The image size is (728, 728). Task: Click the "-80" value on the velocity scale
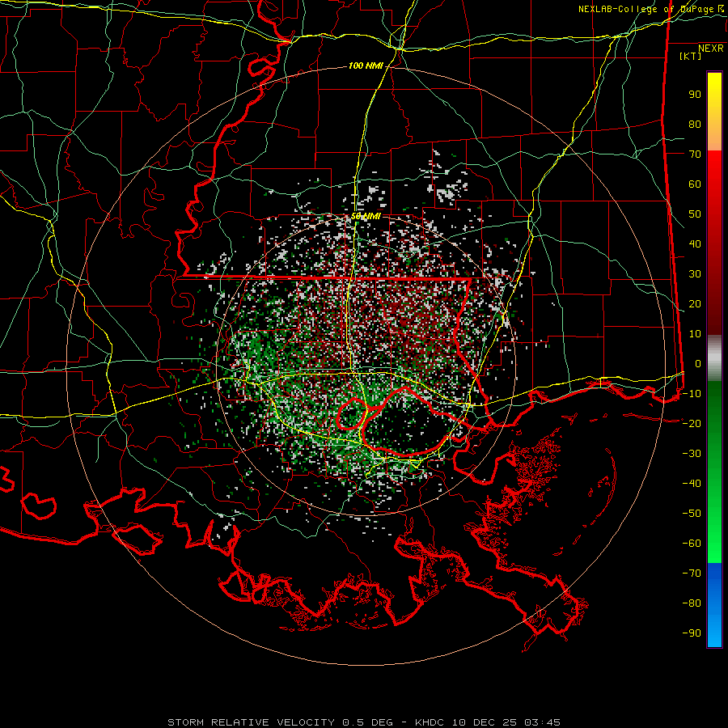pyautogui.click(x=692, y=603)
